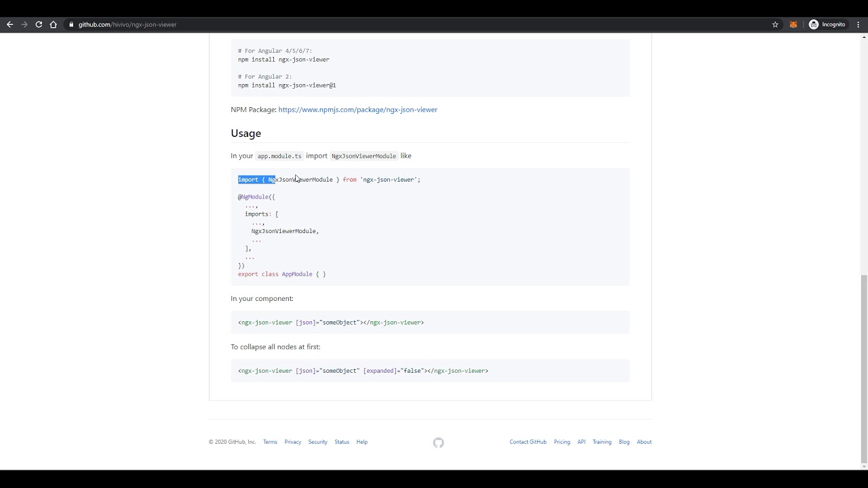
Task: Click the '# For Angular 2:' comment
Action: click(x=264, y=77)
